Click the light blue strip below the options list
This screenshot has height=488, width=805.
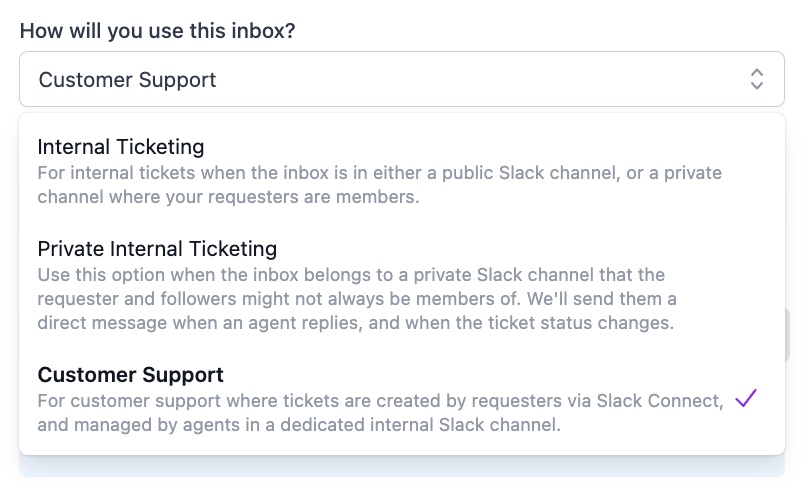[x=401, y=466]
